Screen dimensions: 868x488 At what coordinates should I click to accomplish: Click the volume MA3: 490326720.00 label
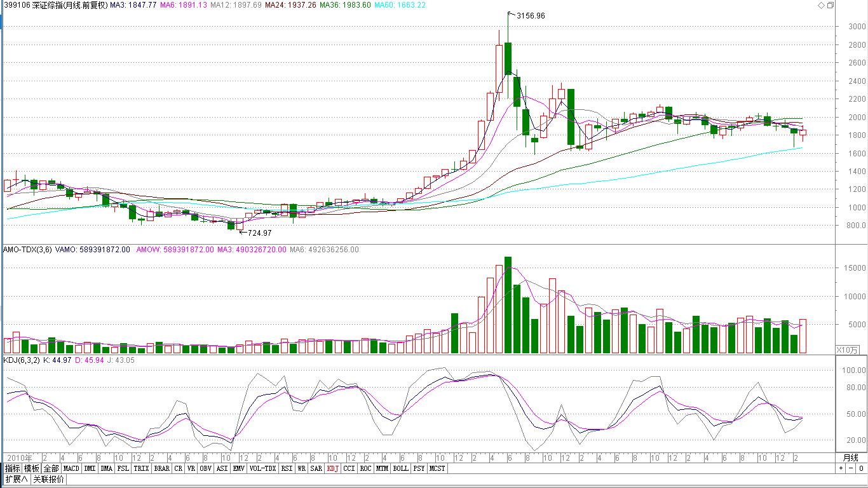click(252, 250)
